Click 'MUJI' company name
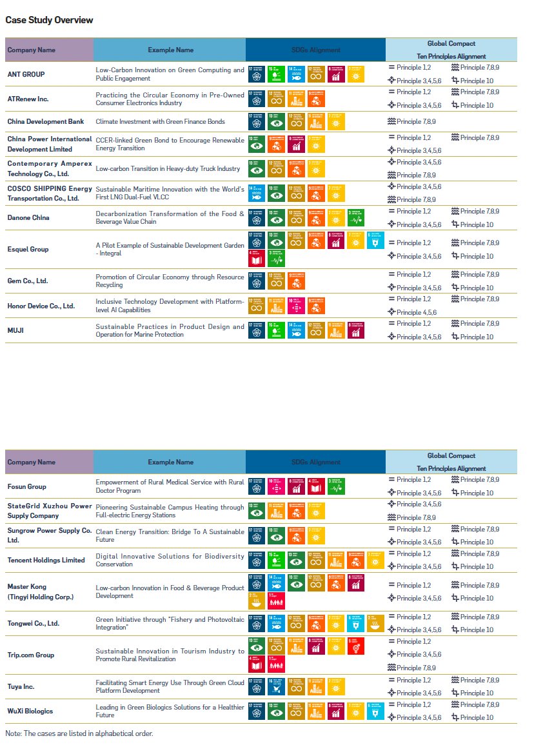The width and height of the screenshot is (534, 756). click(x=15, y=330)
